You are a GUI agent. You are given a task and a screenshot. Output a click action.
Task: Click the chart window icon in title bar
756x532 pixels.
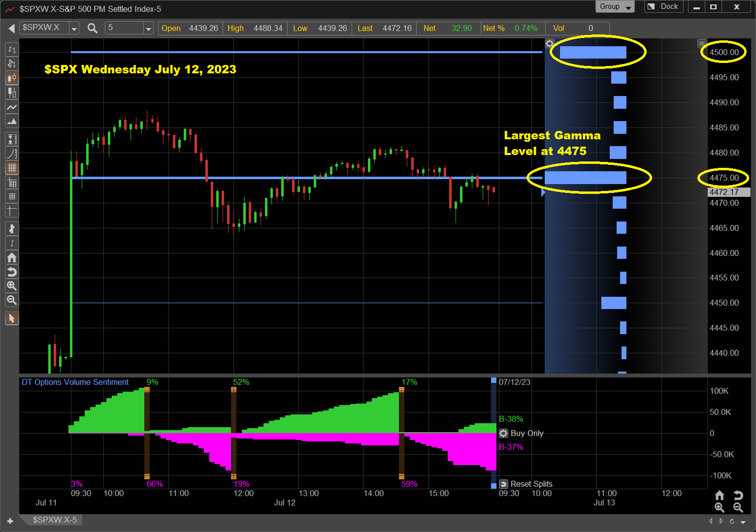click(9, 9)
